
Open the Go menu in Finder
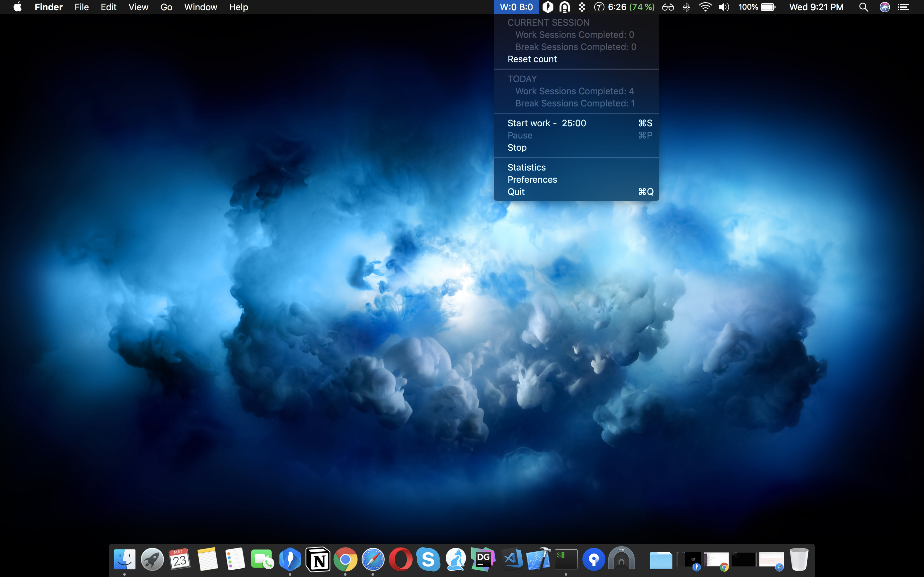pyautogui.click(x=166, y=7)
